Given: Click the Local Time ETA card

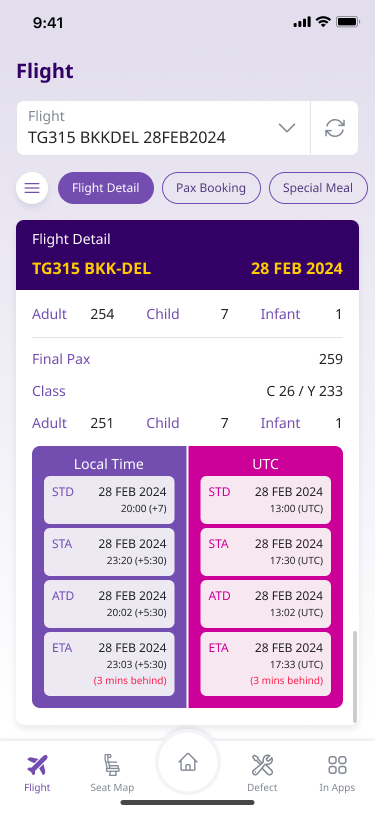Looking at the screenshot, I should pyautogui.click(x=109, y=664).
